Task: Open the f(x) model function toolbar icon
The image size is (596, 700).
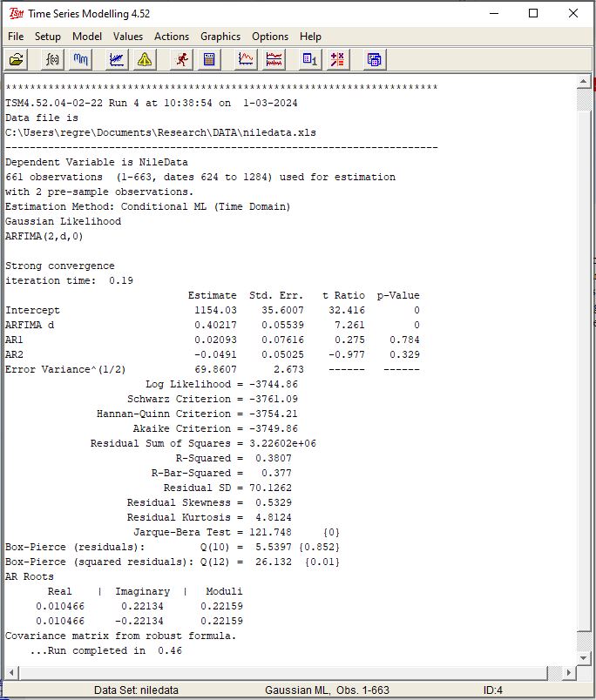Action: 53,59
